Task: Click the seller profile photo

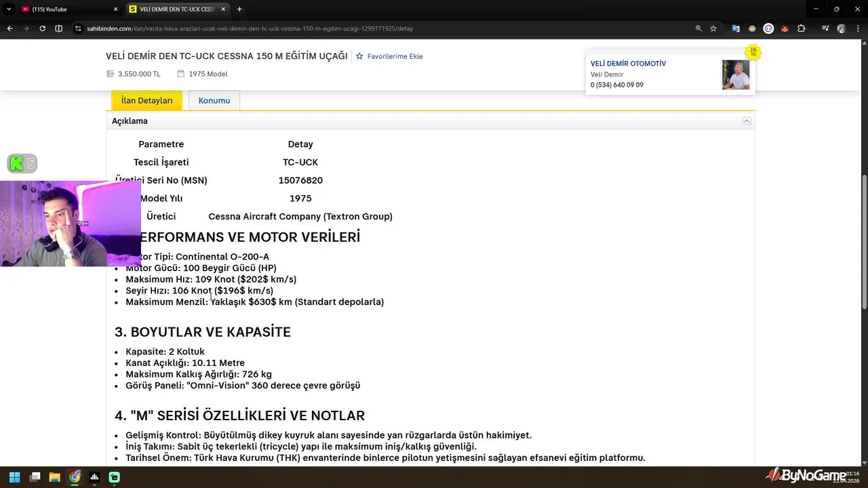Action: [736, 75]
